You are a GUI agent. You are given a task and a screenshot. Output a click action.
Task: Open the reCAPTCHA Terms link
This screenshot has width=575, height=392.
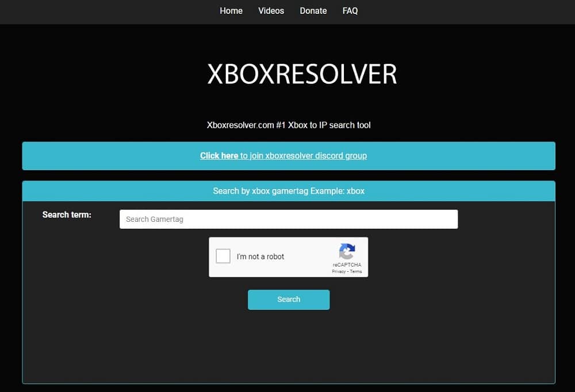(356, 271)
